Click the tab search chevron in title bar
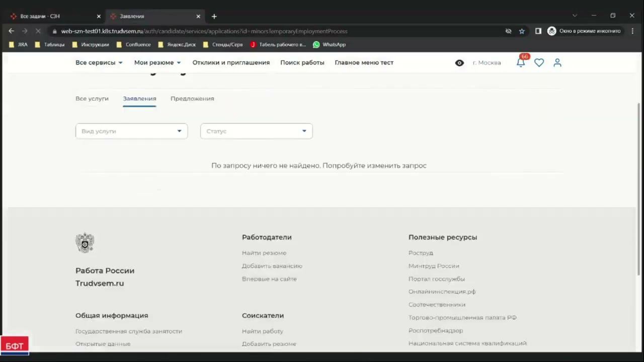644x362 pixels. (x=575, y=16)
